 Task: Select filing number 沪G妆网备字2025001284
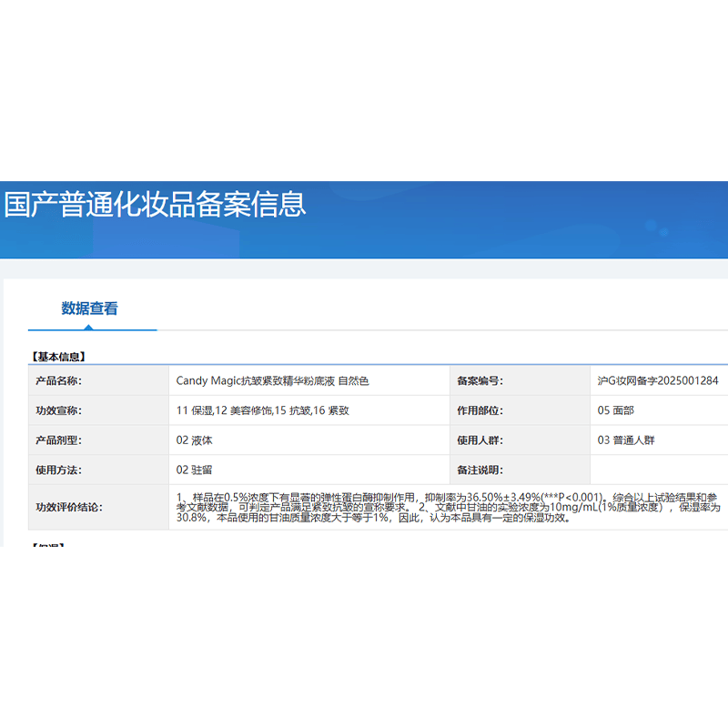click(658, 381)
